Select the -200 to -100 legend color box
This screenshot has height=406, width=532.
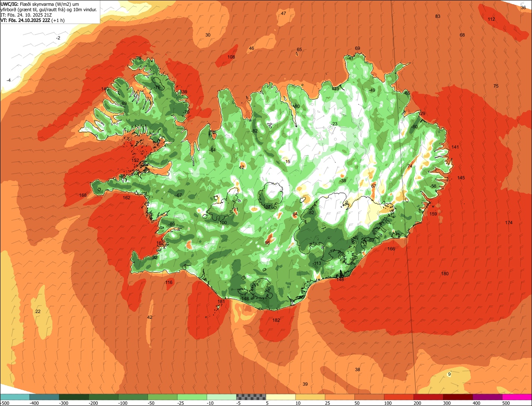[103, 397]
